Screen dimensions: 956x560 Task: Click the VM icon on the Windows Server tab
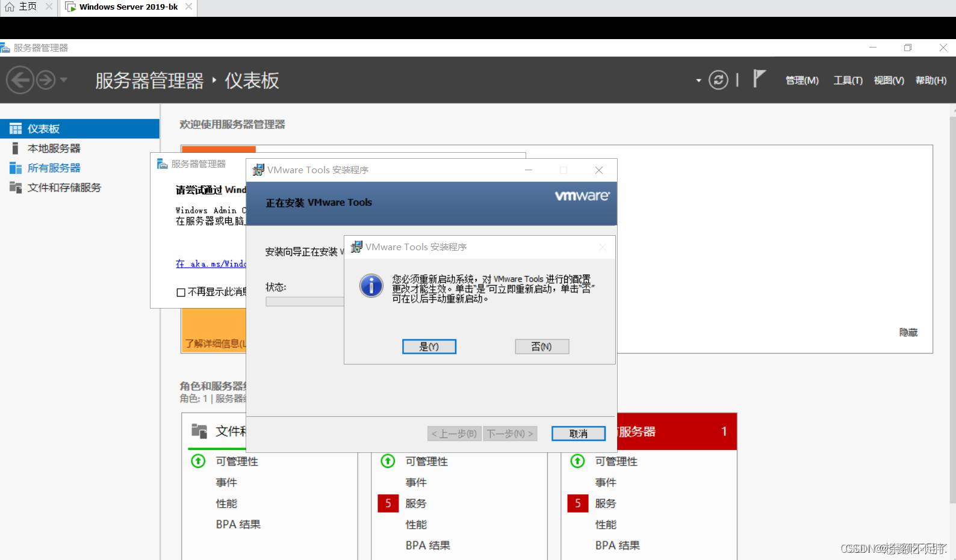(70, 7)
